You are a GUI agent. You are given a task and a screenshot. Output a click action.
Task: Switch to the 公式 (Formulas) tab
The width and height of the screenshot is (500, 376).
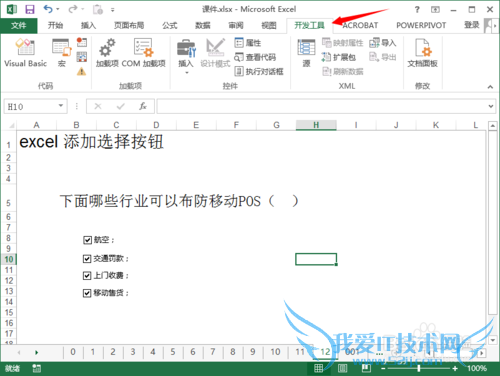(x=170, y=25)
